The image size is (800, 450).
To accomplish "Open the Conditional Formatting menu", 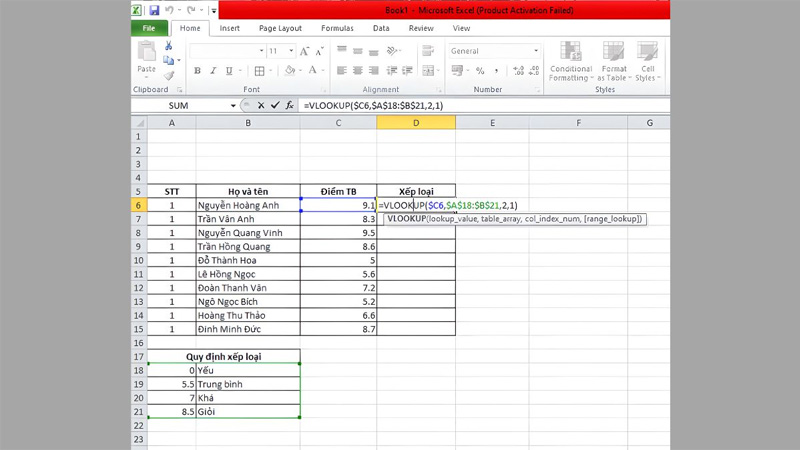I will click(571, 61).
